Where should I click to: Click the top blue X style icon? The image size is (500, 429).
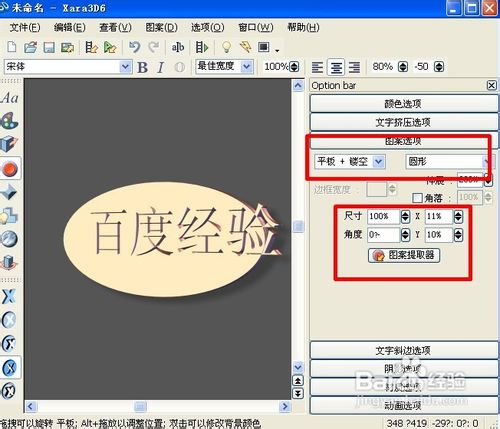click(x=9, y=296)
